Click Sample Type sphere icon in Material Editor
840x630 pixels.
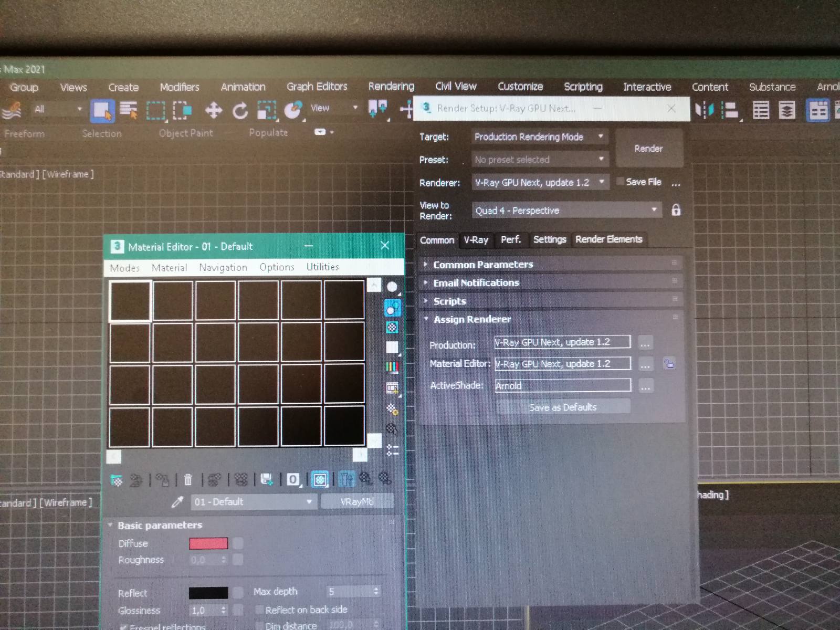coord(392,287)
